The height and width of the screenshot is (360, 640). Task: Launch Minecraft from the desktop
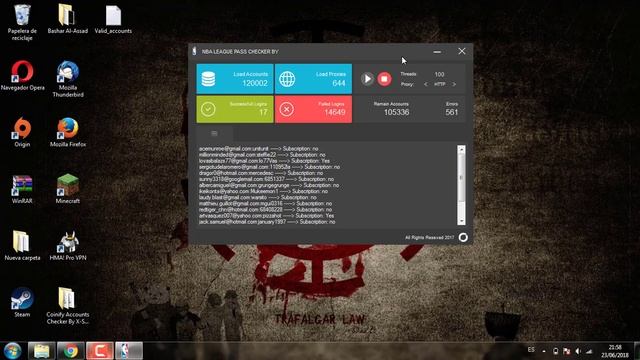pyautogui.click(x=68, y=189)
